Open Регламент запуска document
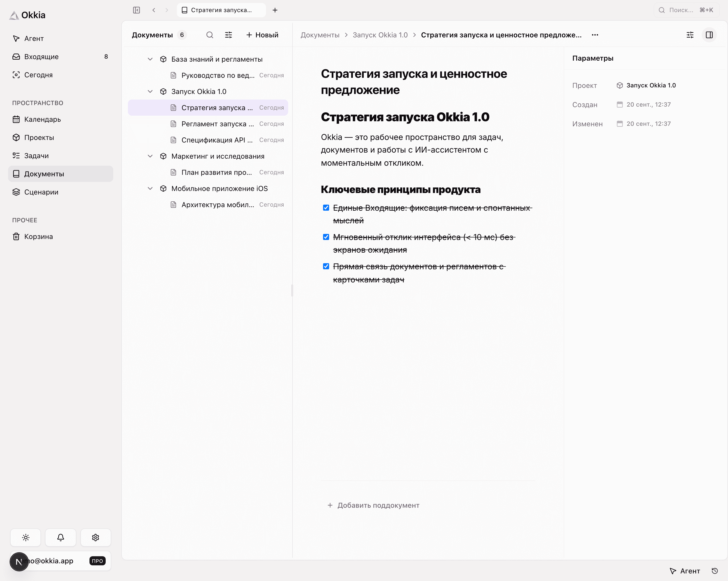Image resolution: width=728 pixels, height=581 pixels. point(208,124)
